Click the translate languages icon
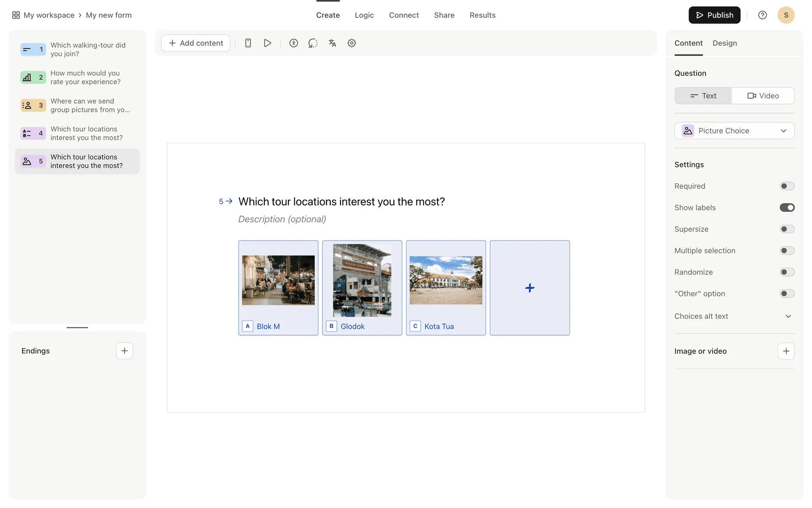The width and height of the screenshot is (812, 508). coord(332,43)
